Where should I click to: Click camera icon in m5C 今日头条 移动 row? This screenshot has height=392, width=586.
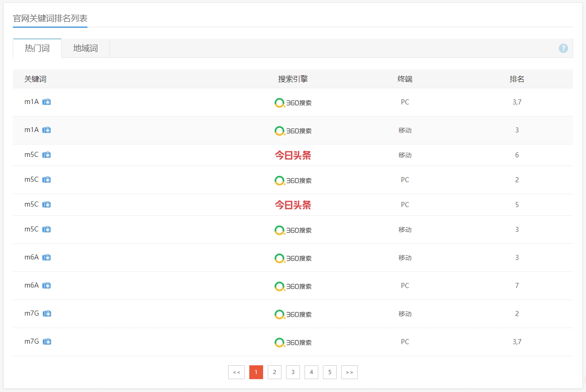[x=46, y=155]
